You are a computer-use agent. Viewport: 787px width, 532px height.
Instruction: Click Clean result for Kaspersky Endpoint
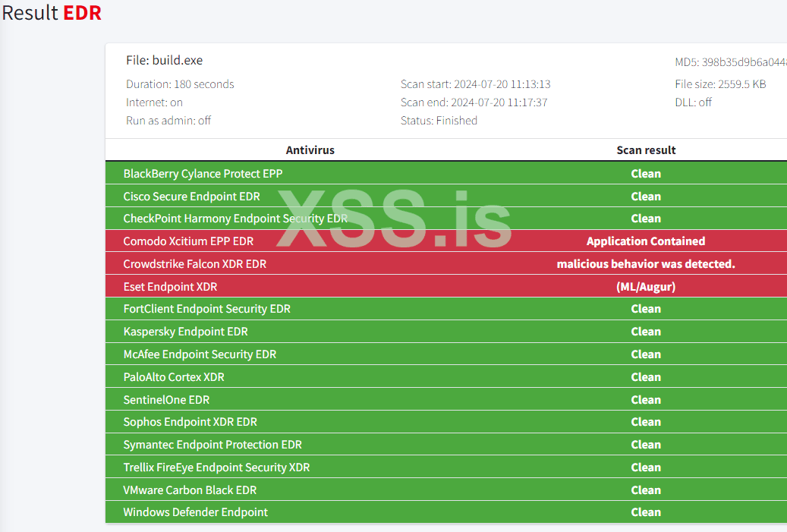coord(646,332)
